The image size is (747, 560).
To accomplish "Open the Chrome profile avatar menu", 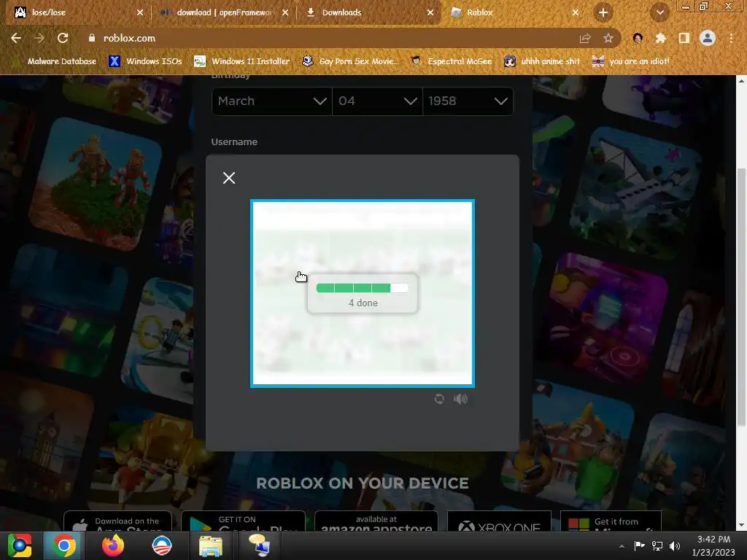I will (708, 38).
